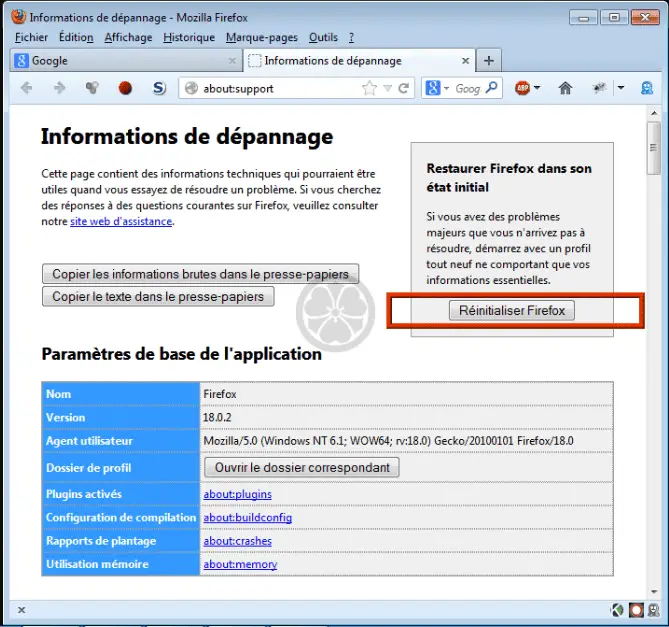
Task: Open the Affichage menu
Action: (x=128, y=38)
